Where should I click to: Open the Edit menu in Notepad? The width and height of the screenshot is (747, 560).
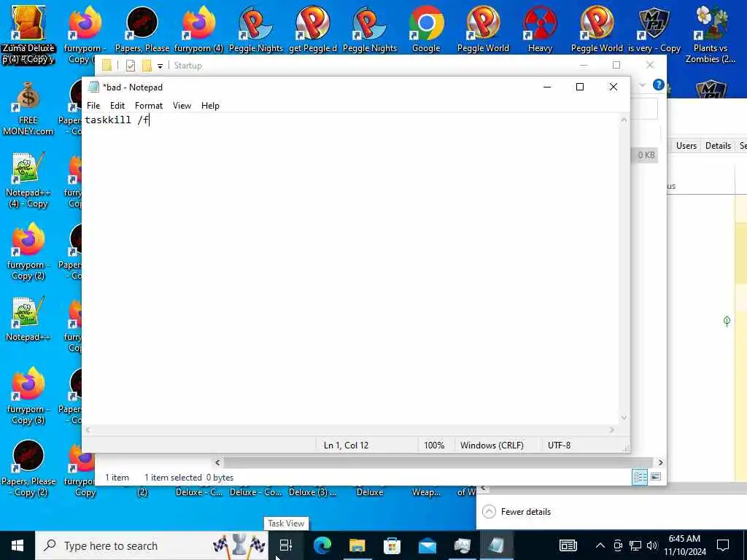117,106
